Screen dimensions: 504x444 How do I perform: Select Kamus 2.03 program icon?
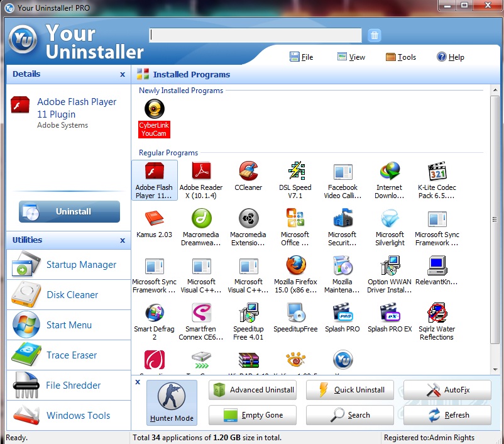coord(155,218)
